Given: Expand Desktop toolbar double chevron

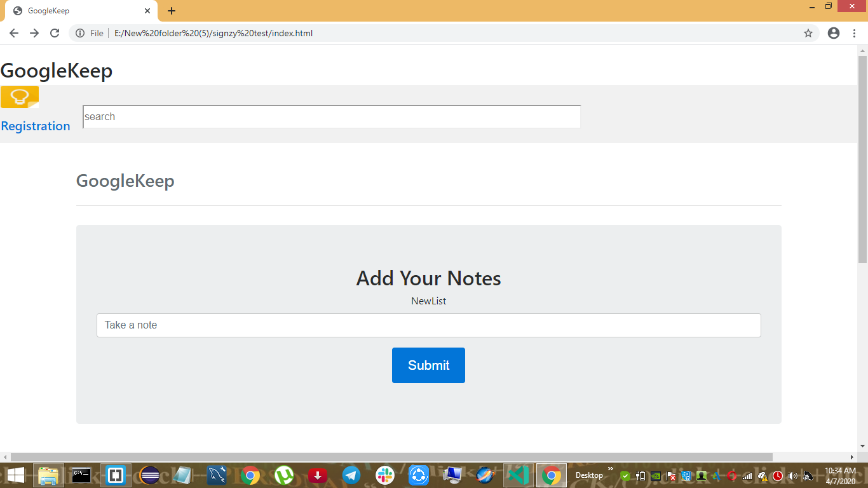Looking at the screenshot, I should click(x=611, y=470).
